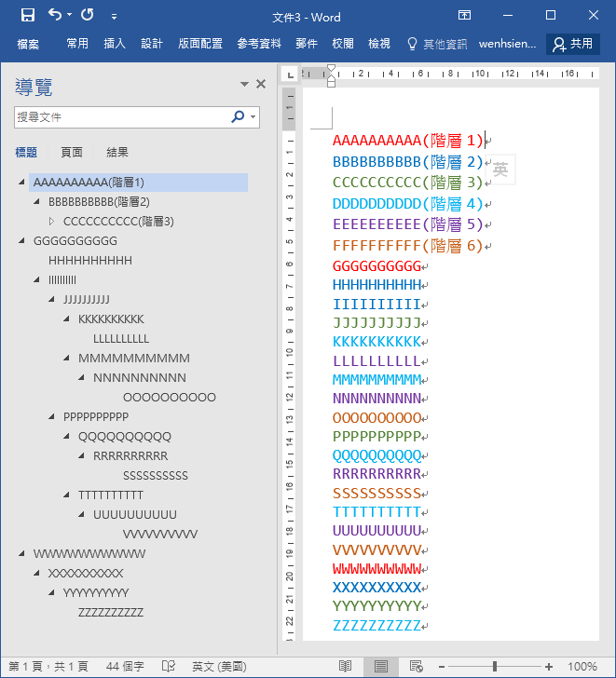Select ZZZZZZZZZZ in navigation pane

pyautogui.click(x=111, y=612)
